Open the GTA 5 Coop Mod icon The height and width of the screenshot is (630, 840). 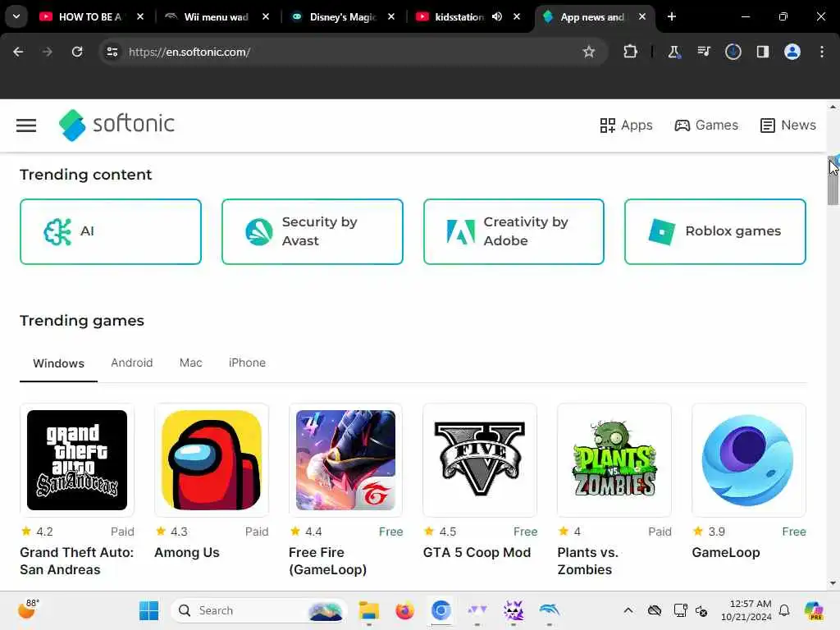(x=480, y=460)
